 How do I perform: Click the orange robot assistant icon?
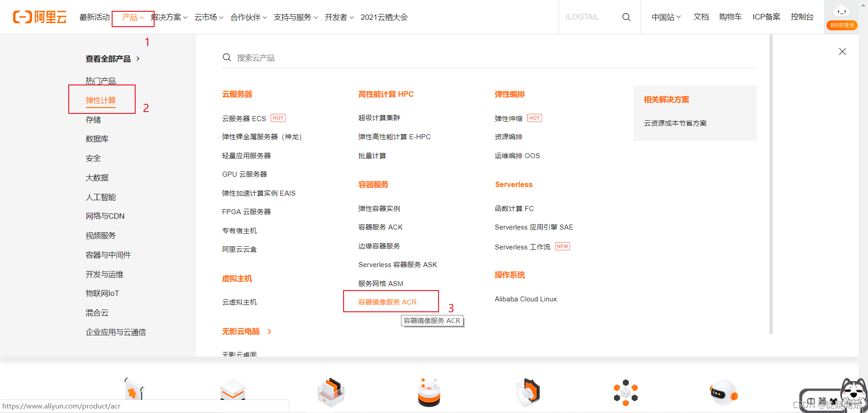coord(723,392)
